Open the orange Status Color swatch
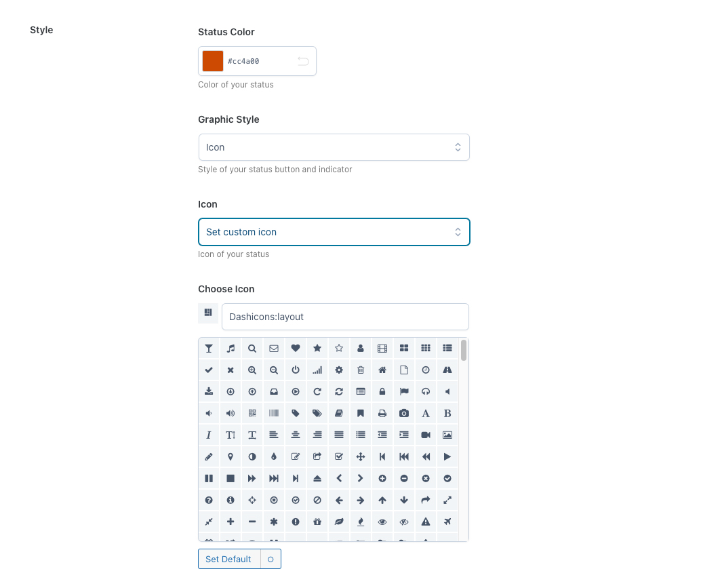This screenshot has width=720, height=588. (x=213, y=61)
